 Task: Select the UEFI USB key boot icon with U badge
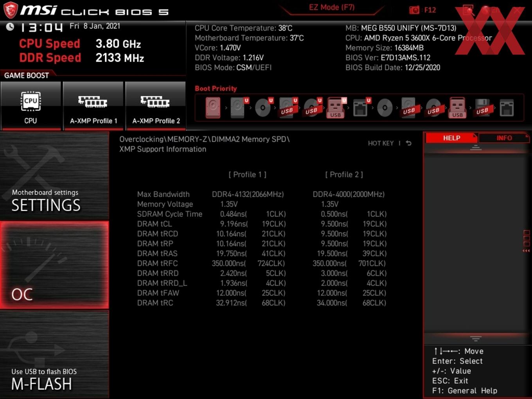click(336, 108)
